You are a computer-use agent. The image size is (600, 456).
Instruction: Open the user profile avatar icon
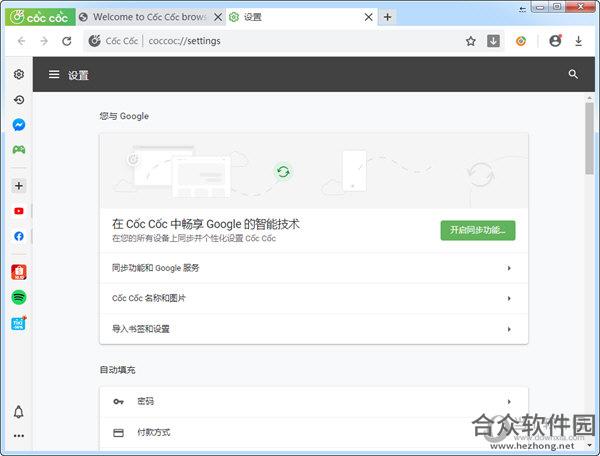coord(555,41)
